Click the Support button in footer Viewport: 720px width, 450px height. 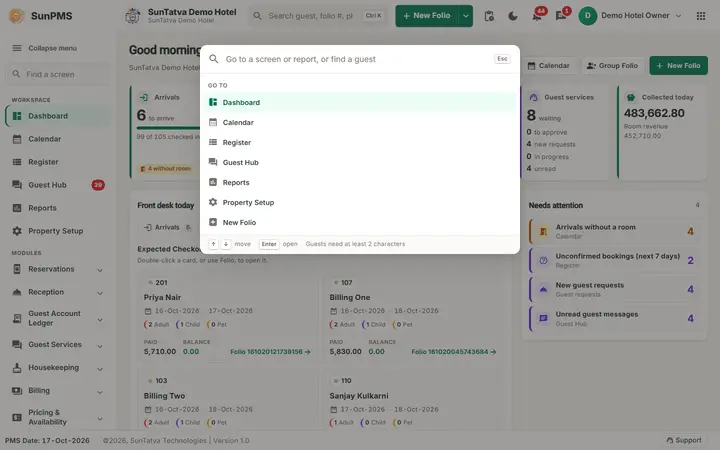coord(684,440)
